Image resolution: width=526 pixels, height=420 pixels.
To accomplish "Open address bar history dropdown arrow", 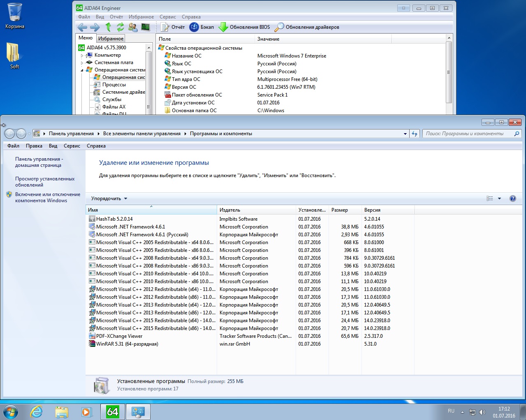I will coord(406,134).
